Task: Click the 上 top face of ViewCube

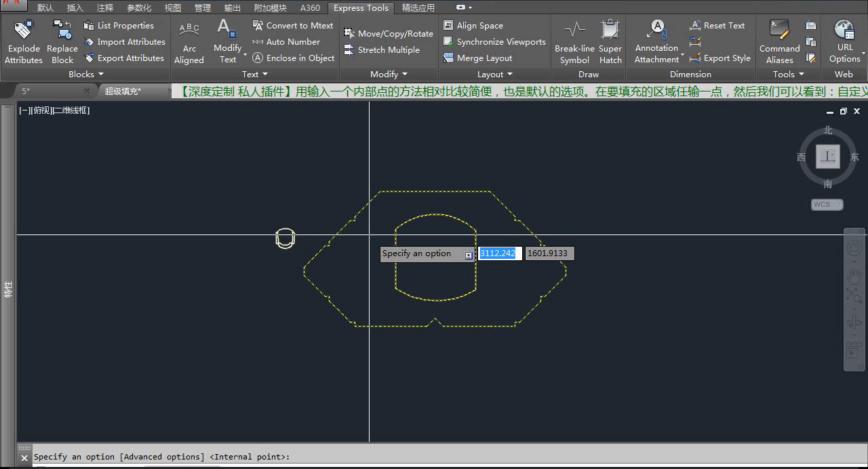Action: pos(828,157)
